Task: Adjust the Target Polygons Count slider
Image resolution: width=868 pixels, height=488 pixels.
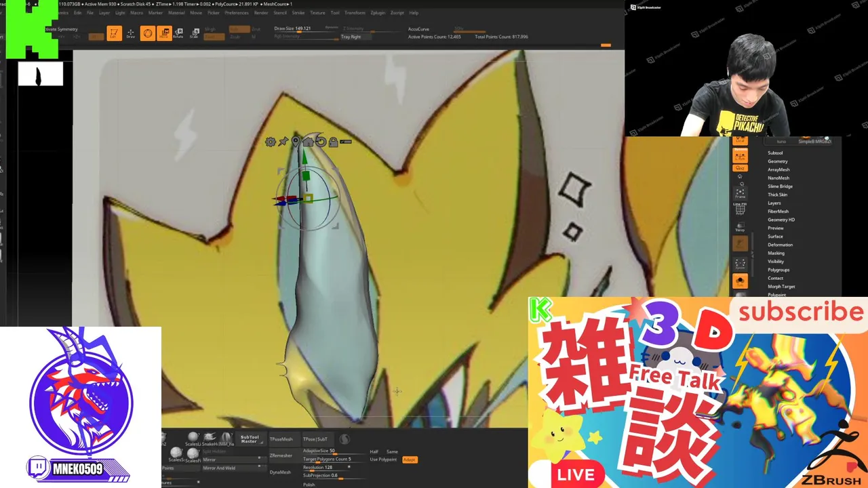Action: coord(334,460)
